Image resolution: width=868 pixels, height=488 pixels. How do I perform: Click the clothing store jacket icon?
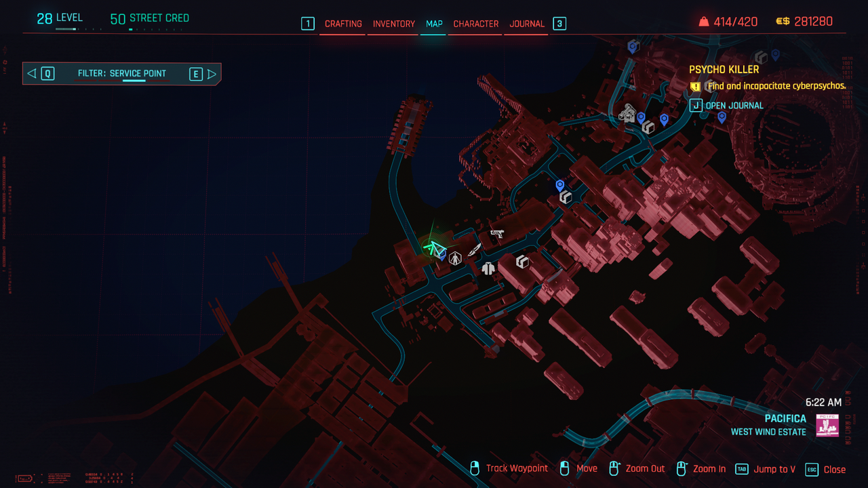pos(488,268)
